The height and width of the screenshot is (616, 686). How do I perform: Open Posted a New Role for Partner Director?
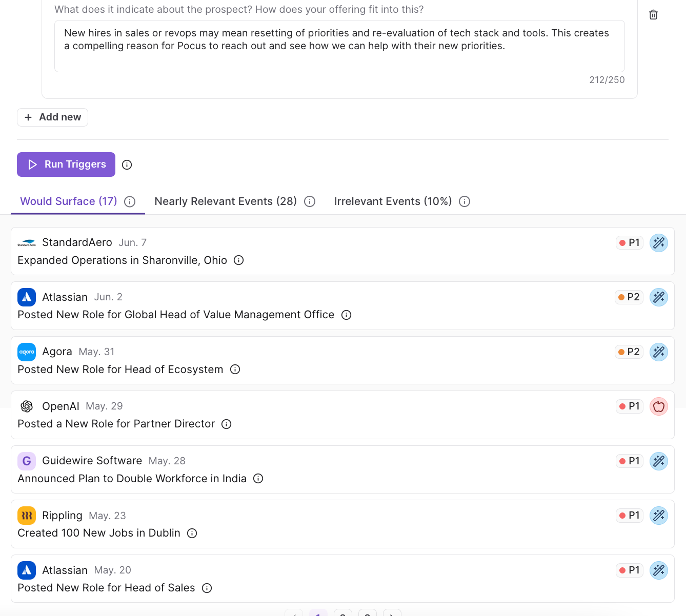point(116,424)
